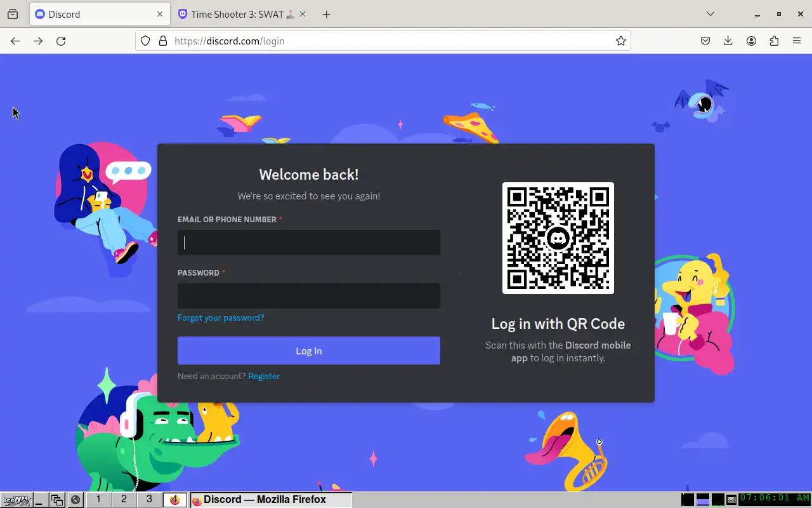Screen dimensions: 812x508
Task: Open the Firefox account icon
Action: pos(751,41)
